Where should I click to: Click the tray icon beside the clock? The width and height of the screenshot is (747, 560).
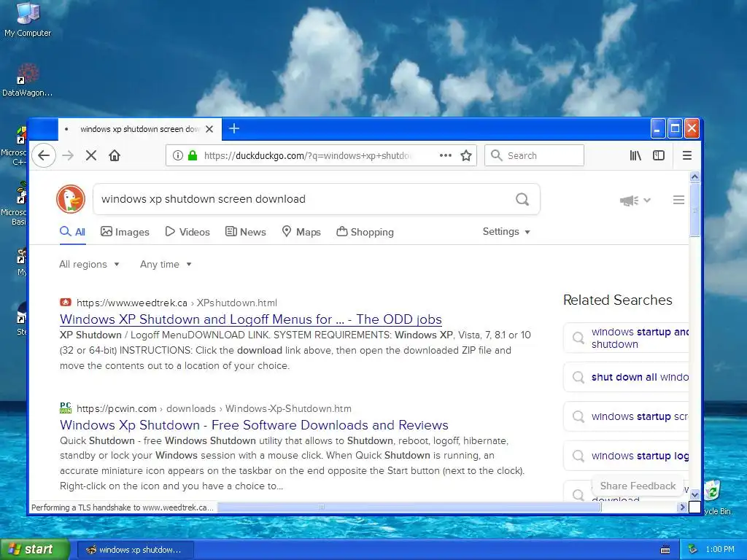[693, 550]
